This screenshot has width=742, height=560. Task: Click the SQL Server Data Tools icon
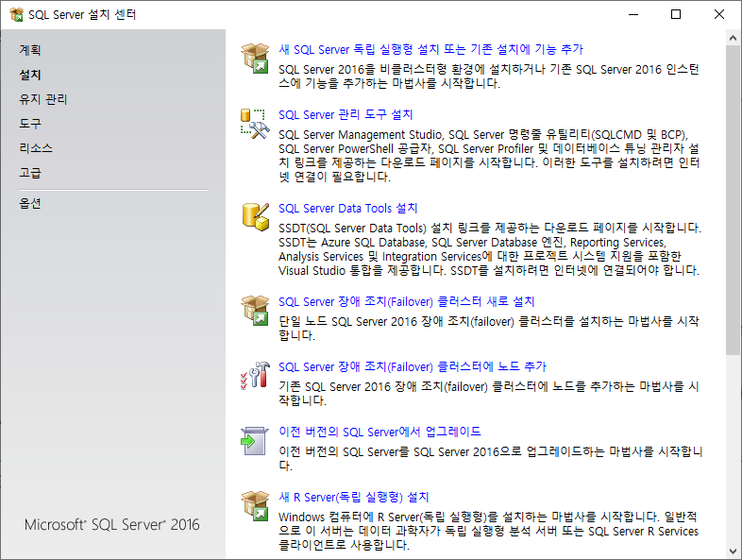(x=255, y=217)
